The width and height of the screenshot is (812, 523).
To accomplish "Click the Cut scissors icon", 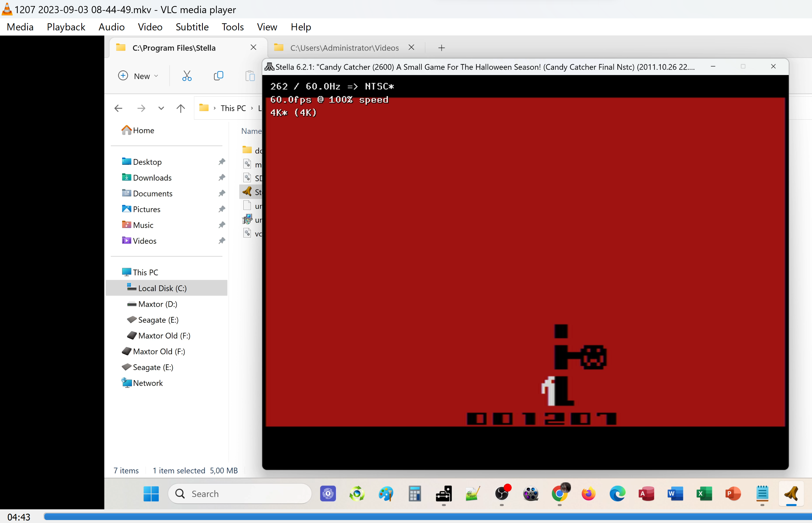I will point(187,76).
